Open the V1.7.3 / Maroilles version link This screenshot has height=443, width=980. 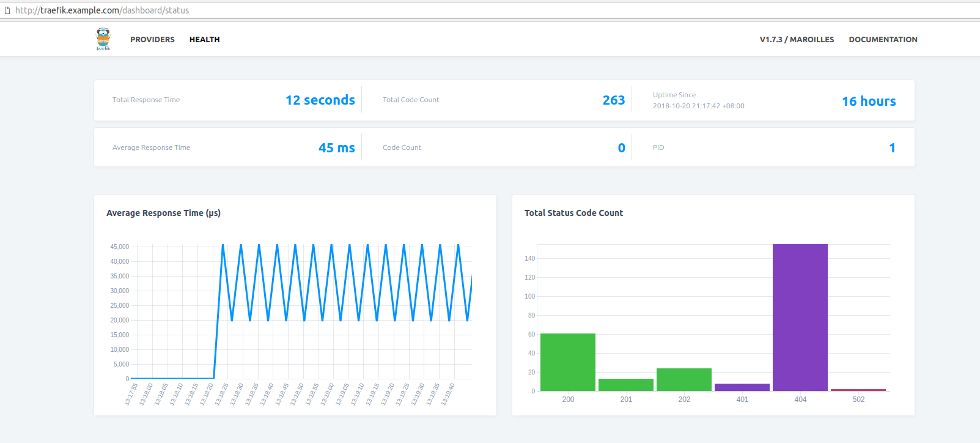click(797, 40)
